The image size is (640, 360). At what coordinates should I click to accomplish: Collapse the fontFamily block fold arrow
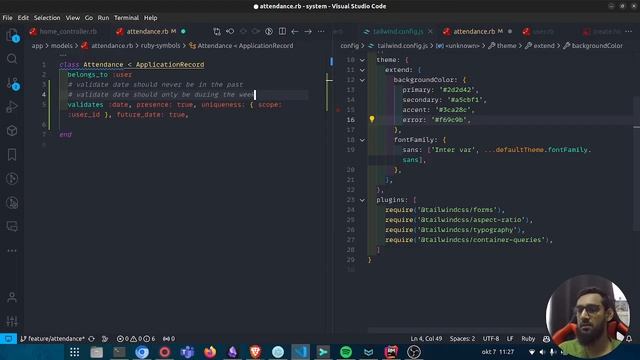click(362, 140)
